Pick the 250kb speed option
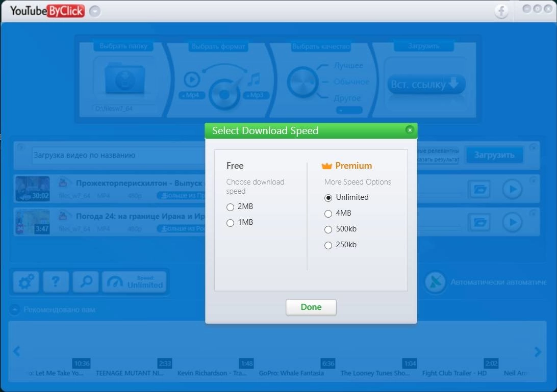557x392 pixels. [x=328, y=245]
